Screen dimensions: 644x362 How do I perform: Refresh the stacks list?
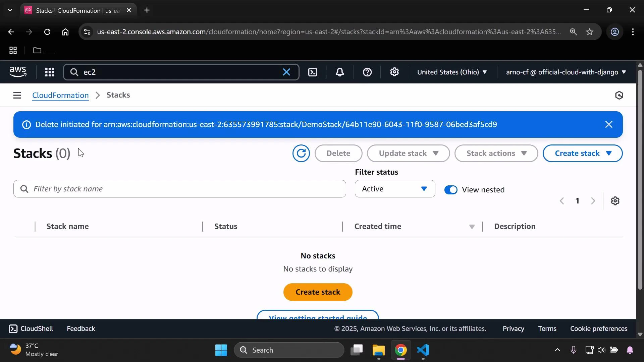[x=301, y=153]
